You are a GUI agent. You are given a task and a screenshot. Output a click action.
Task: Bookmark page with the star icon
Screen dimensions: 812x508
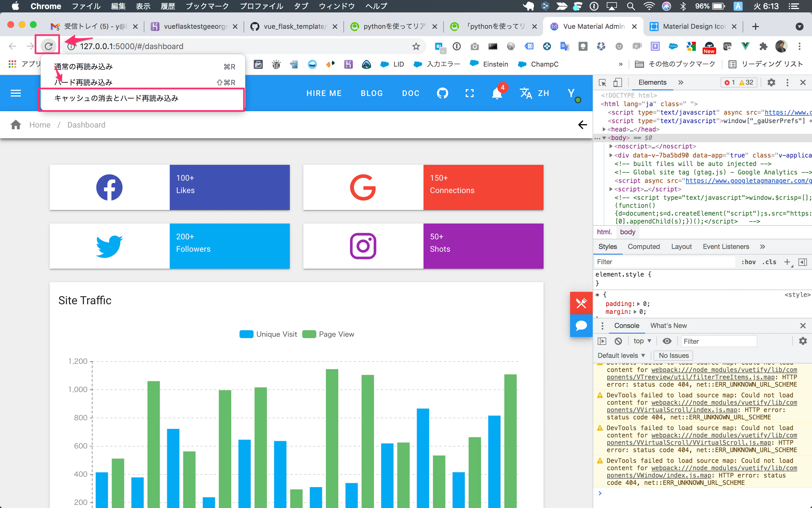(x=416, y=46)
